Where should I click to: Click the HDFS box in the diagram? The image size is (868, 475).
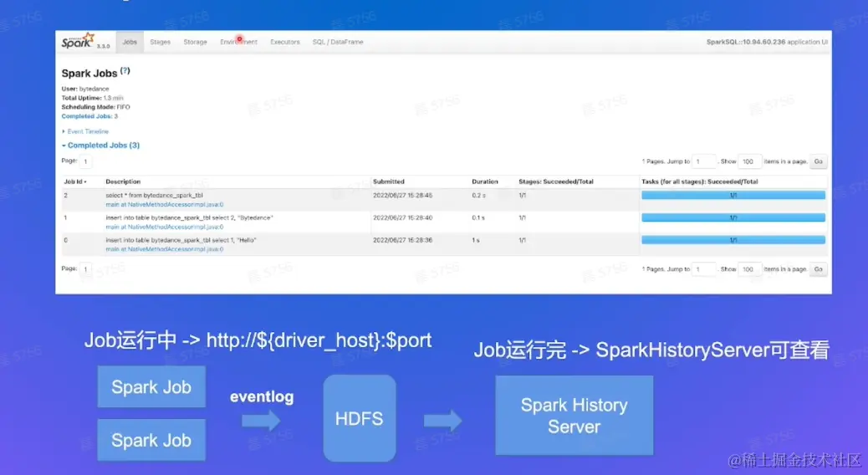click(x=360, y=418)
